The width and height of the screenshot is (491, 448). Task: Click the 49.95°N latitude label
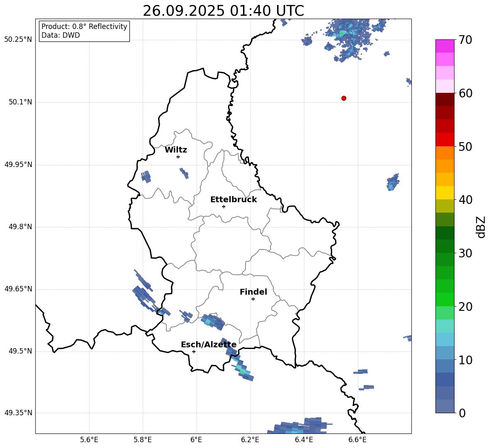[18, 165]
